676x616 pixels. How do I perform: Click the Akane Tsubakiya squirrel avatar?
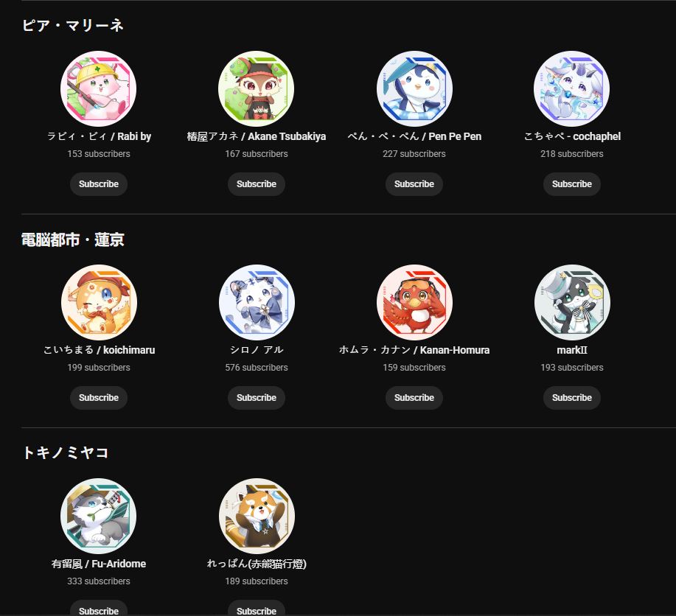256,89
